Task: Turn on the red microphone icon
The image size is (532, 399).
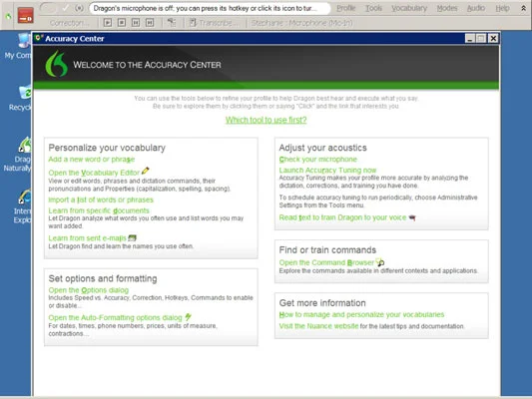Action: 25,16
